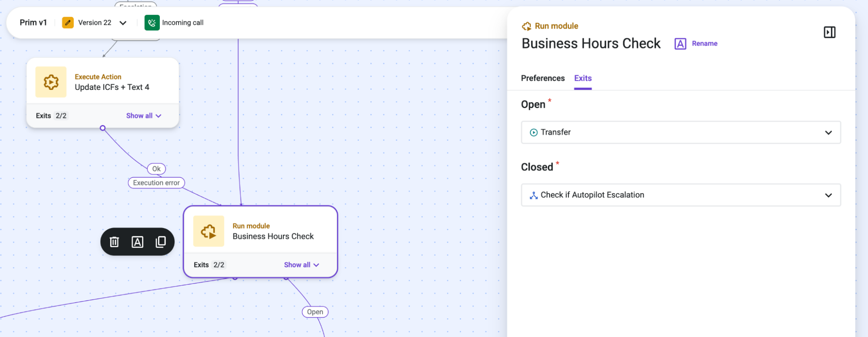Click the rename icon in dark floating toolbar
Image resolution: width=868 pixels, height=337 pixels.
pyautogui.click(x=137, y=242)
